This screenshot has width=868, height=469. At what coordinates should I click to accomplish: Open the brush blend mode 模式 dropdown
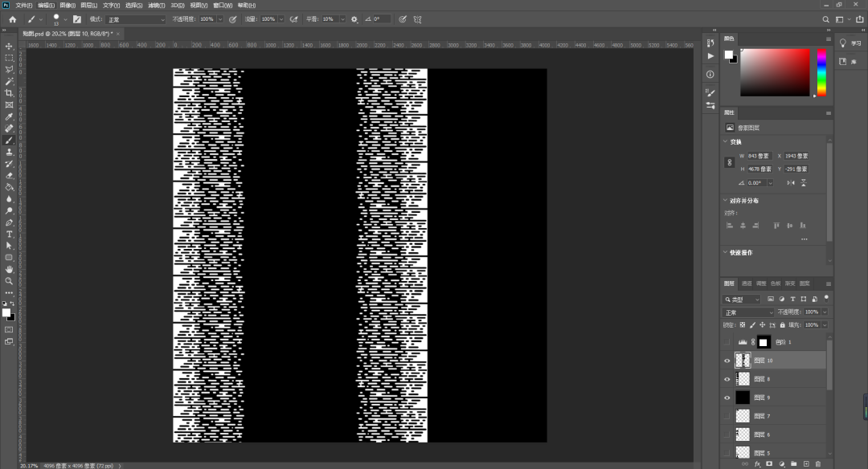pyautogui.click(x=136, y=19)
